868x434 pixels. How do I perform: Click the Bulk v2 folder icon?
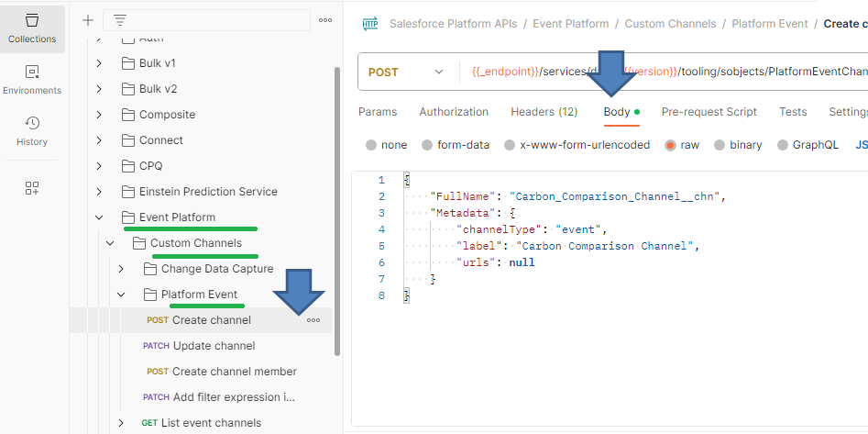tap(128, 89)
